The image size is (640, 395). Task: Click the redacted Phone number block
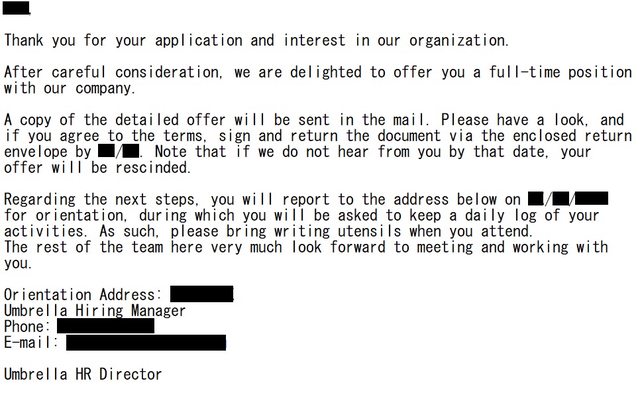click(x=106, y=326)
